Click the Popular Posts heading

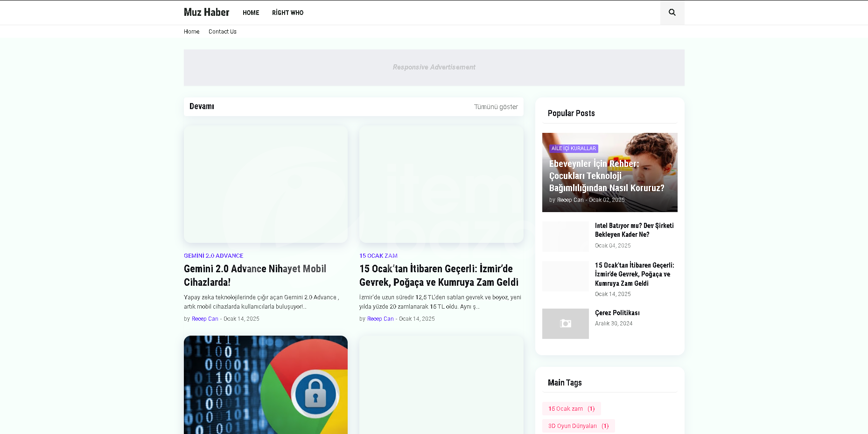pyautogui.click(x=571, y=113)
